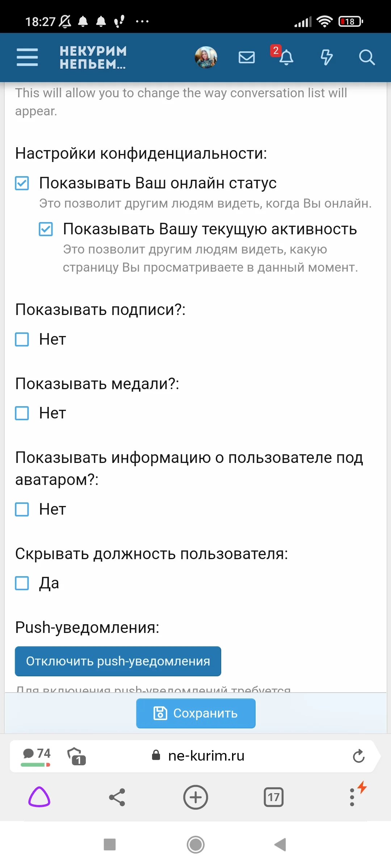Tap the browser share icon
Viewport: 391px width, 868px height.
pos(117,797)
